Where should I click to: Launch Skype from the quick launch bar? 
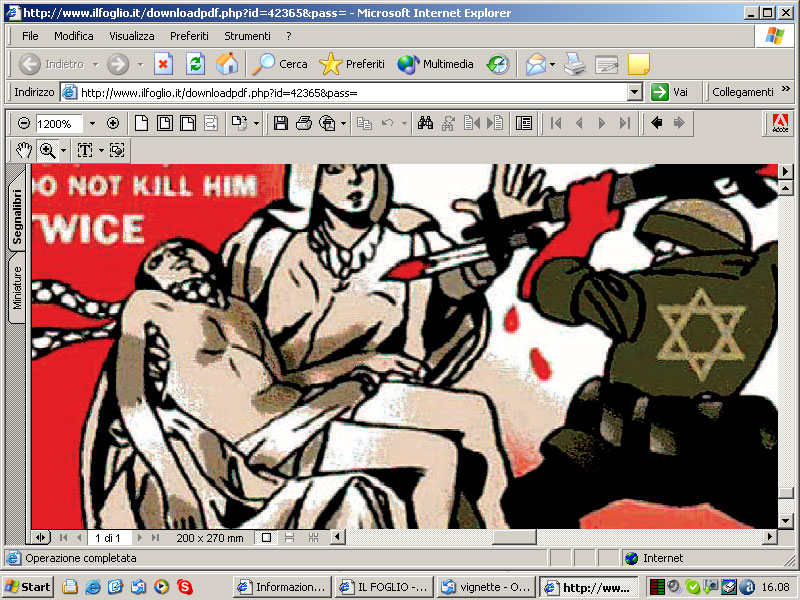click(x=184, y=587)
